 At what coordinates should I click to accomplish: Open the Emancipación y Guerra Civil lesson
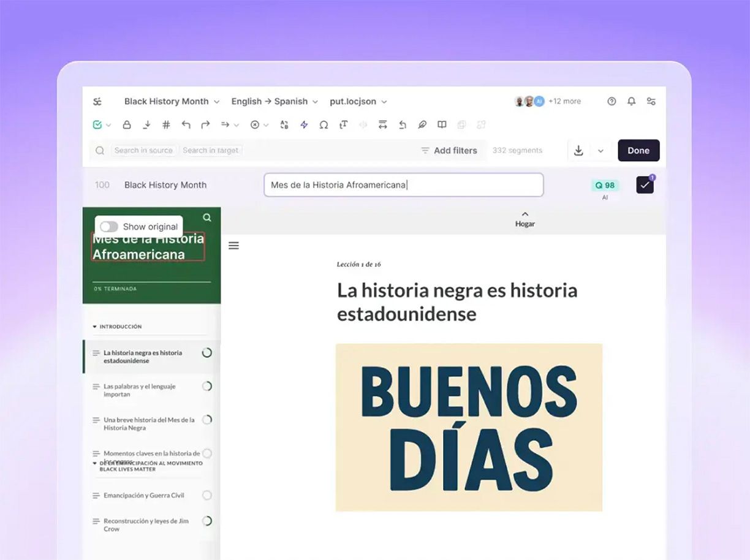coord(144,495)
